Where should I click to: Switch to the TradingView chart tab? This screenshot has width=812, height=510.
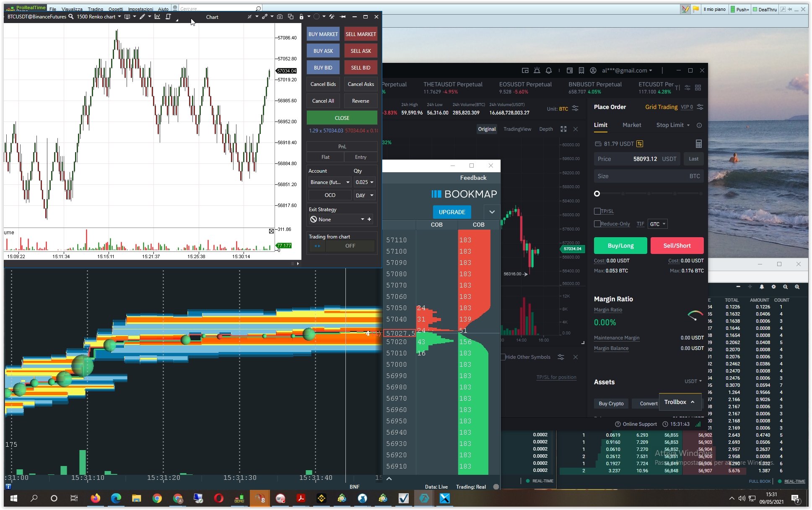click(x=517, y=129)
